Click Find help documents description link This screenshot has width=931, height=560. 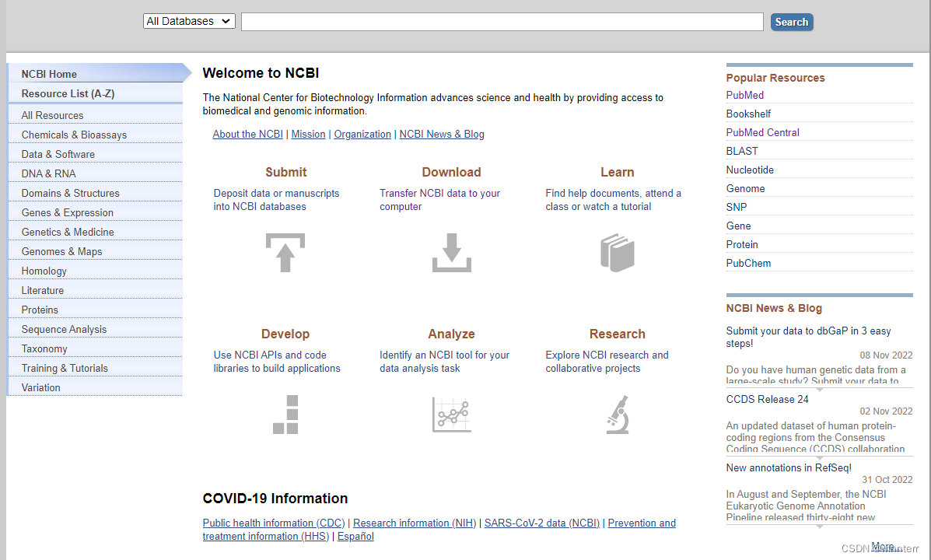[613, 200]
